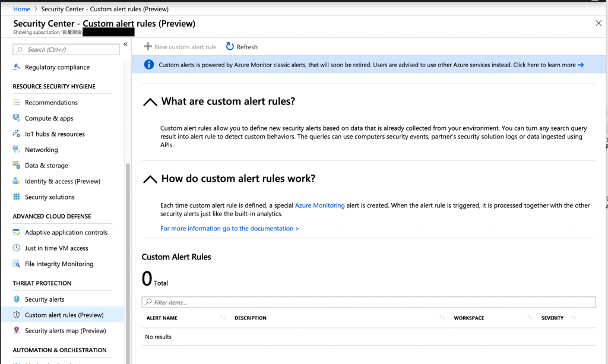Screen dimensions: 608x364
Task: Click the Regulatory compliance icon
Action: coord(16,67)
